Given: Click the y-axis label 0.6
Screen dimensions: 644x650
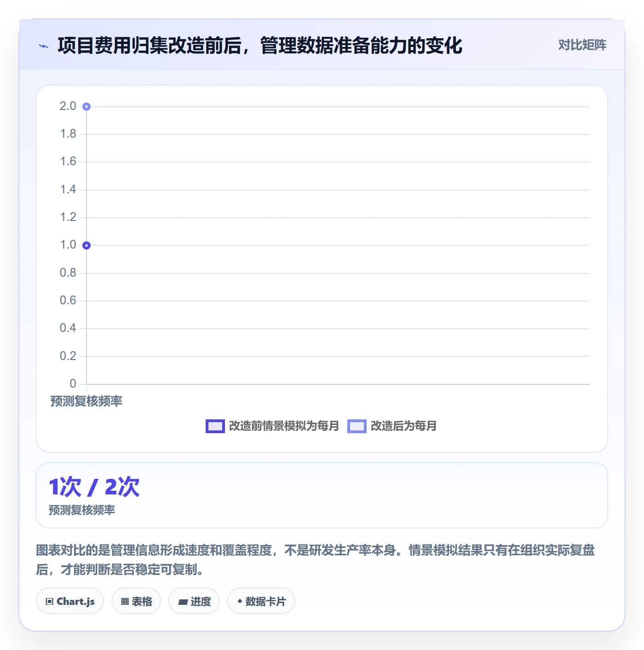Looking at the screenshot, I should pyautogui.click(x=68, y=301).
